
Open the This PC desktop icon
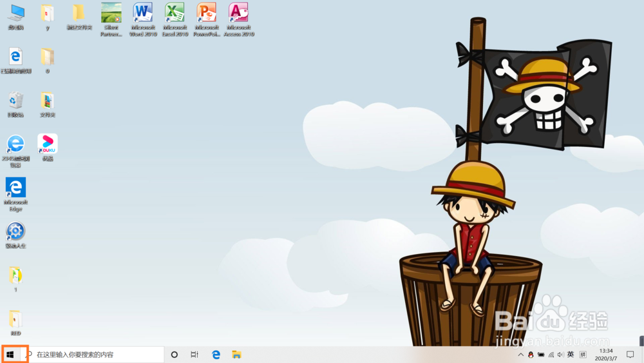15,17
